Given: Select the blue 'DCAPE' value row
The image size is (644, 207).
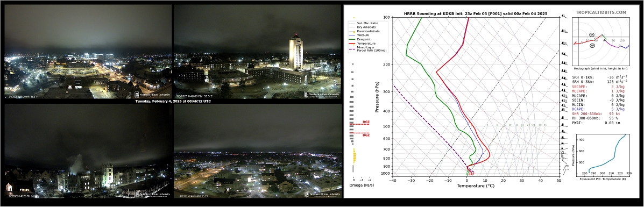Looking at the screenshot, I should (x=598, y=109).
